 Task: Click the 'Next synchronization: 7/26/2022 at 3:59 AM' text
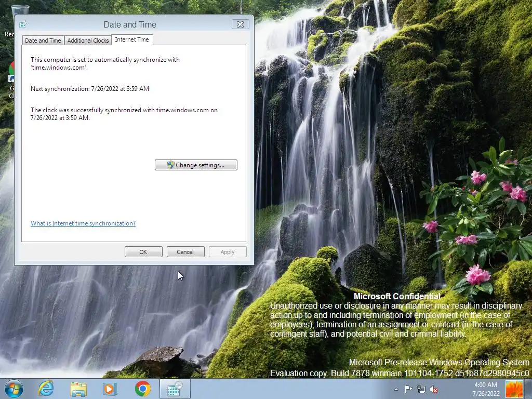[x=90, y=88]
